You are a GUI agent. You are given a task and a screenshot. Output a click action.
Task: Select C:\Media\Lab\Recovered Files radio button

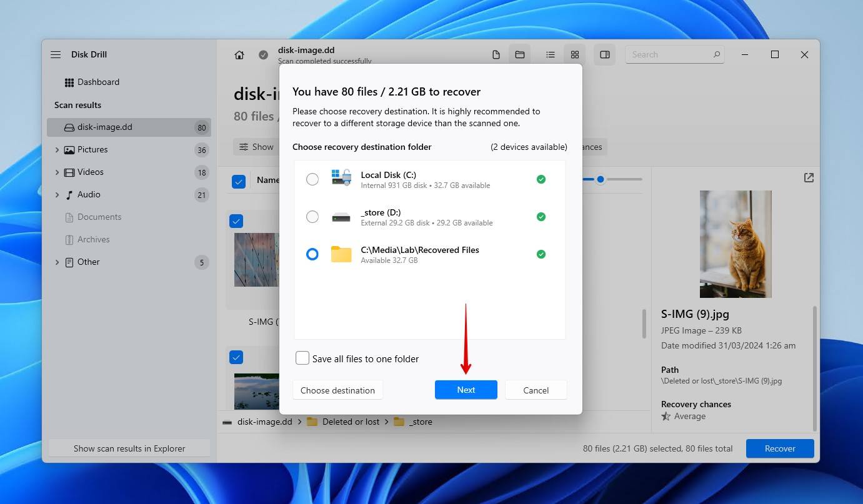pos(312,254)
